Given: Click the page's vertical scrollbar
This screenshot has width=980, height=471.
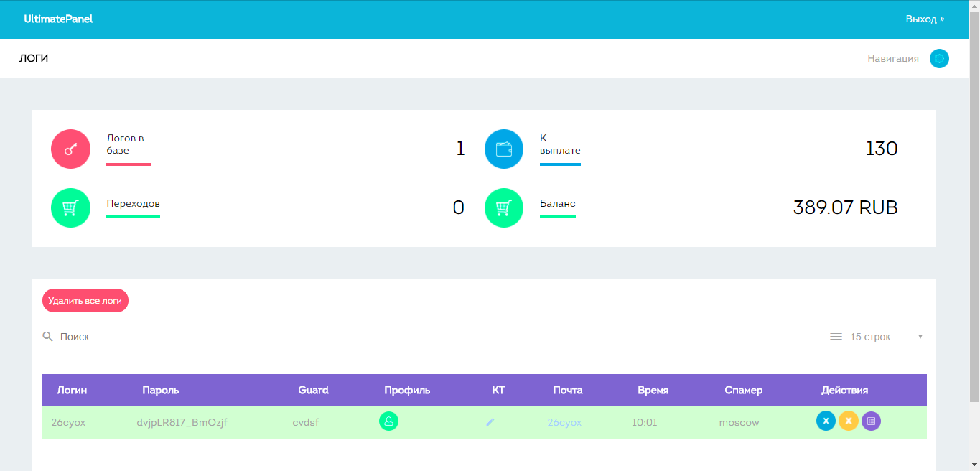Looking at the screenshot, I should [x=974, y=235].
